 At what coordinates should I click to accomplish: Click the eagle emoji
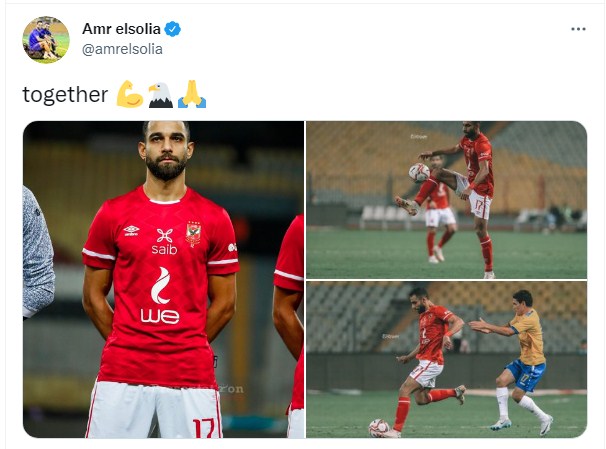(x=161, y=94)
